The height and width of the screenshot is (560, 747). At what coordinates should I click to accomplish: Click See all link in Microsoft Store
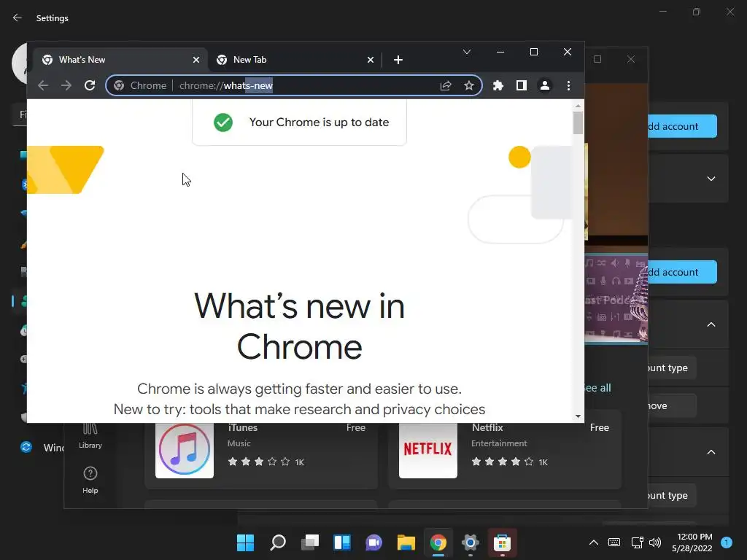tap(598, 388)
